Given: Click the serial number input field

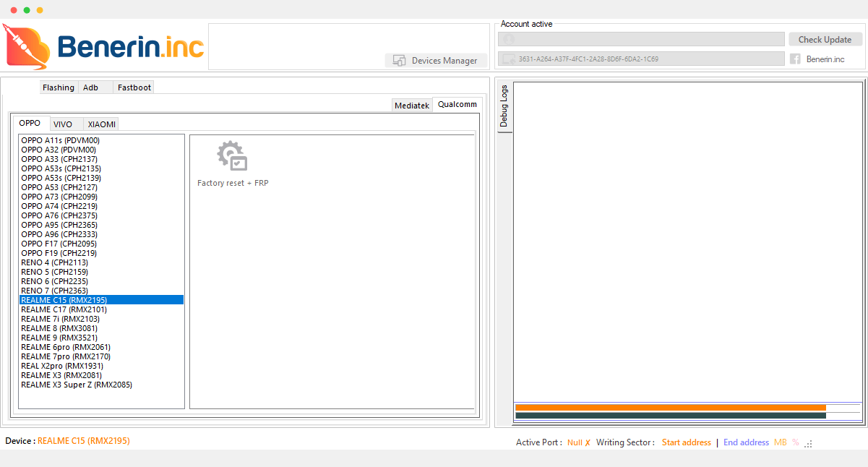Looking at the screenshot, I should tap(643, 59).
